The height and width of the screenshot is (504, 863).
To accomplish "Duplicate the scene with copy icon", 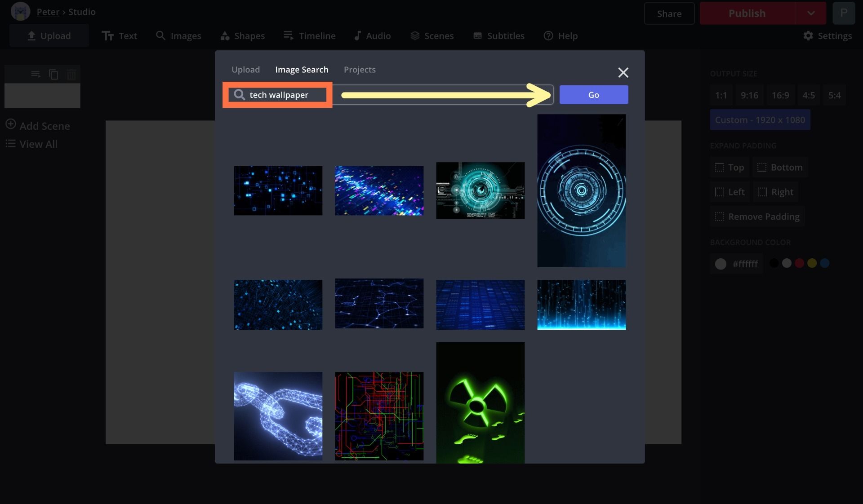I will pyautogui.click(x=53, y=74).
